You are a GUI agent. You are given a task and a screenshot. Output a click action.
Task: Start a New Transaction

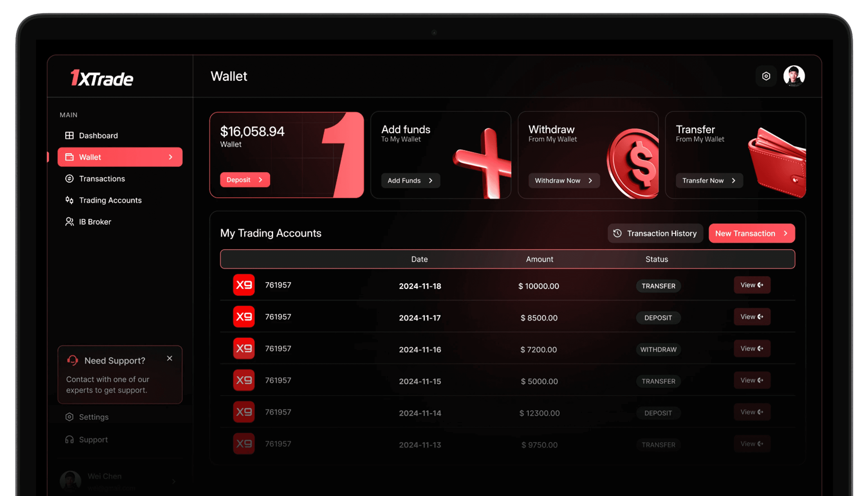[x=752, y=233]
